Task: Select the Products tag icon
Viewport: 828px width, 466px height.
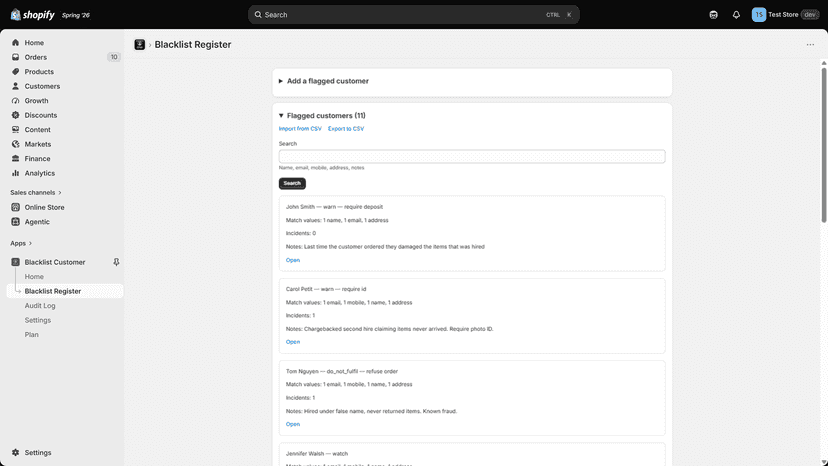Action: [x=15, y=71]
